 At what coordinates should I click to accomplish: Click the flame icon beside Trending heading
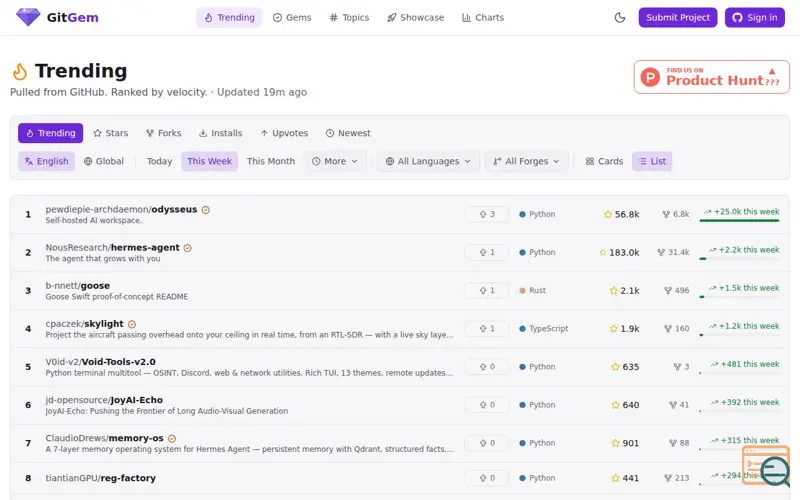(x=20, y=71)
